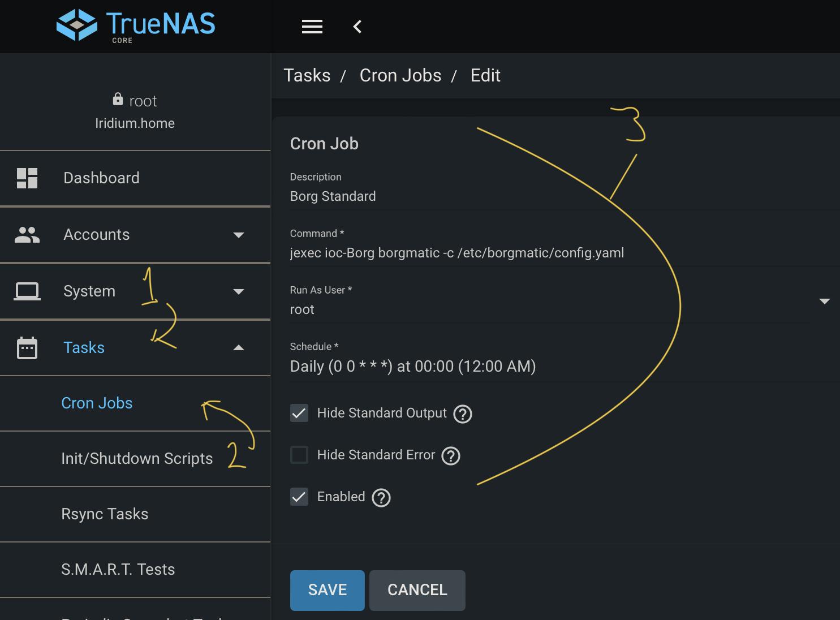840x620 pixels.
Task: Uncheck the Hide Standard Output checkbox
Action: pyautogui.click(x=299, y=413)
